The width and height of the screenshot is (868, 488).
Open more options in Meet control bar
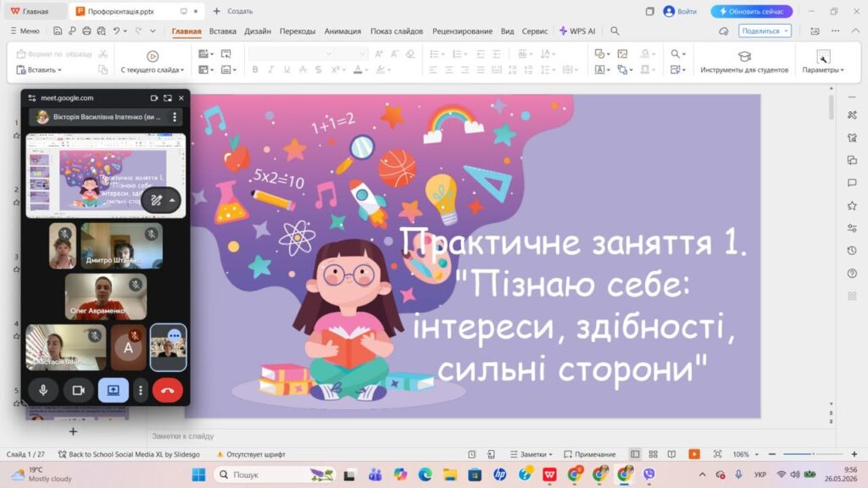(x=141, y=390)
